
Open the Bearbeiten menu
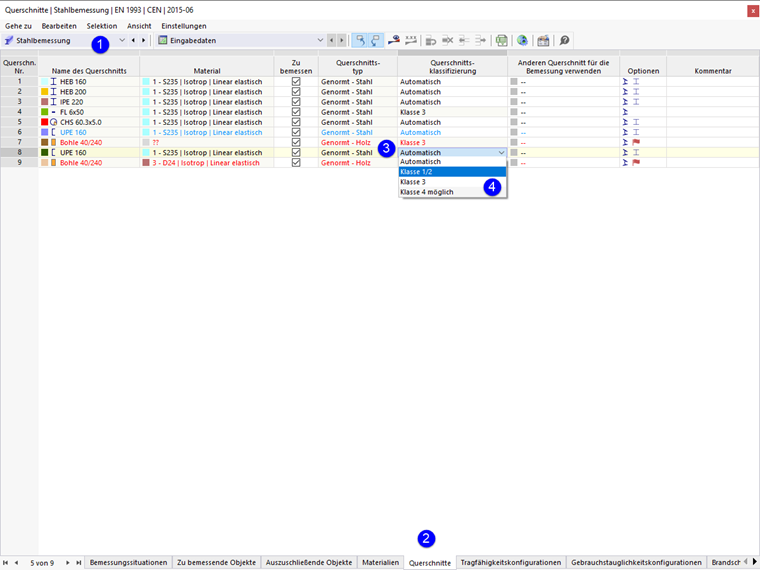(x=59, y=26)
